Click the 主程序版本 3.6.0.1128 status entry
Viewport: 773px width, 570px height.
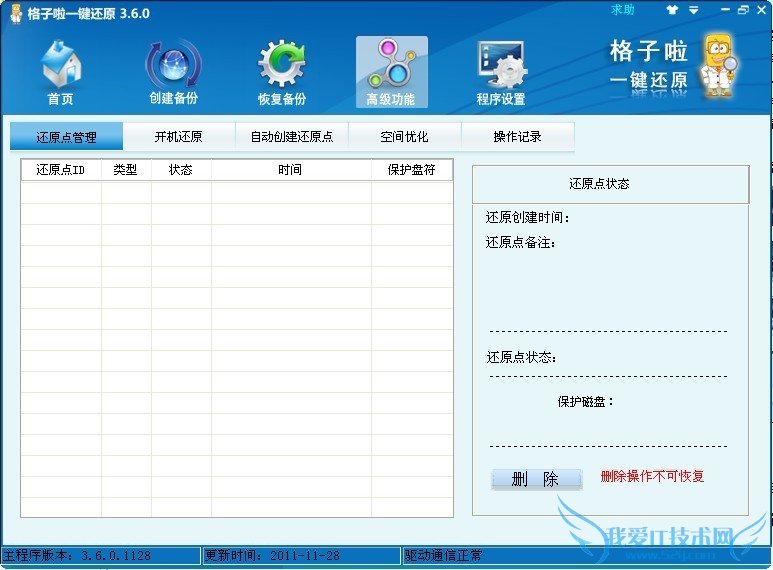coord(101,556)
